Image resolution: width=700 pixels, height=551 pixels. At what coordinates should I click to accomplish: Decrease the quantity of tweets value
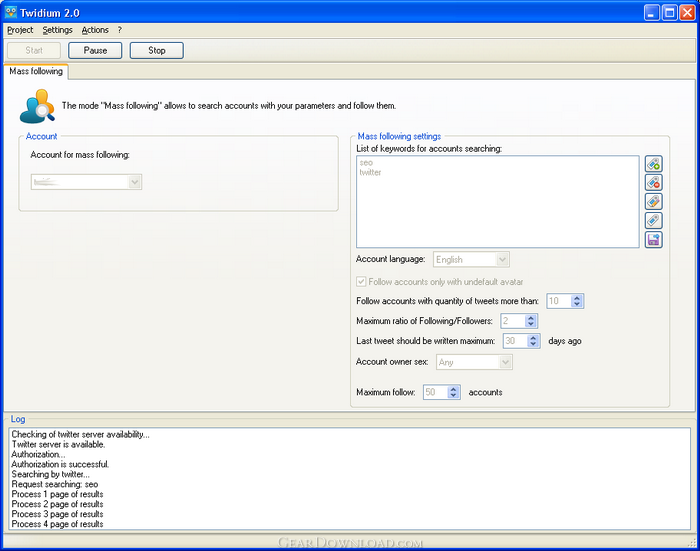pos(577,304)
